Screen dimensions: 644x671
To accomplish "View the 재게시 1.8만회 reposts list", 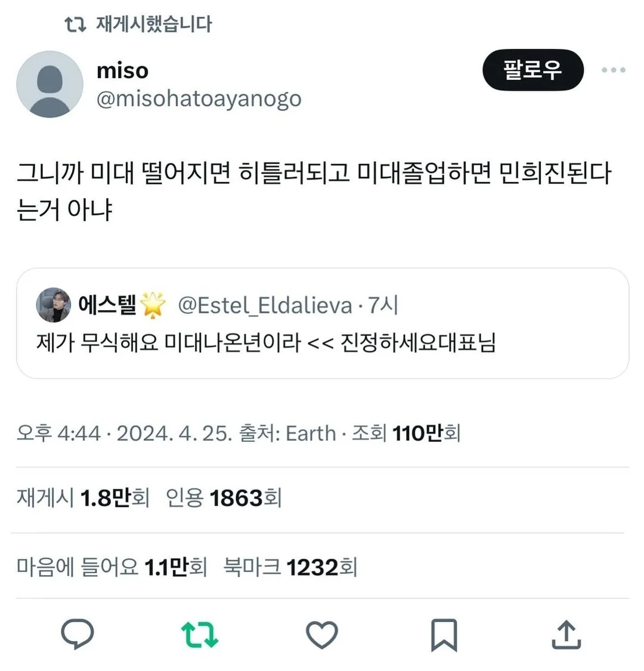I will point(83,498).
